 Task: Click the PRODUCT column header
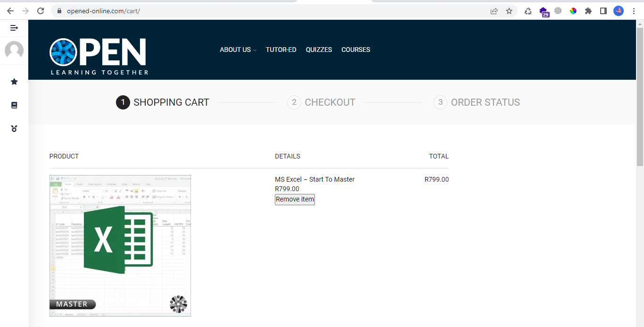[x=64, y=156]
